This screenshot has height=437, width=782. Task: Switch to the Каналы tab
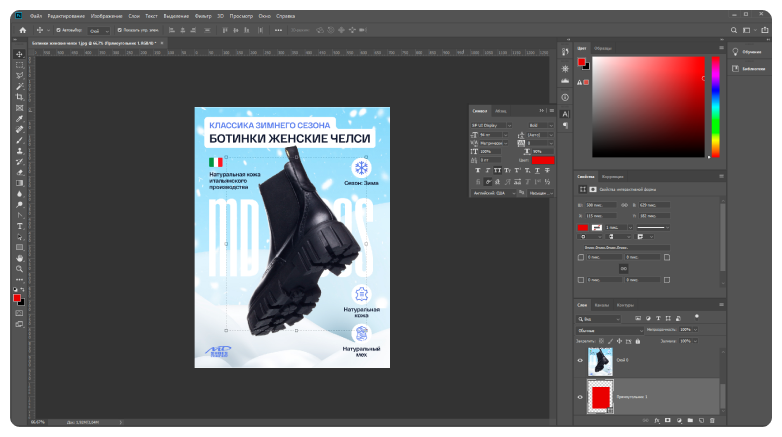(x=602, y=305)
